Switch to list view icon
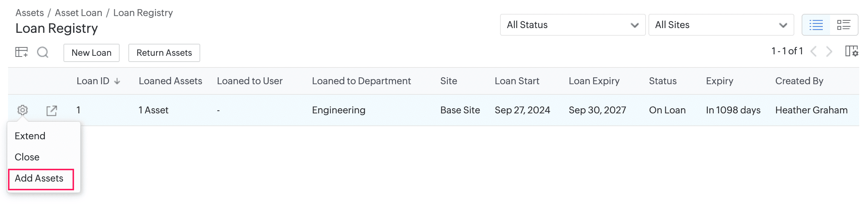This screenshot has width=868, height=218. coord(816,25)
